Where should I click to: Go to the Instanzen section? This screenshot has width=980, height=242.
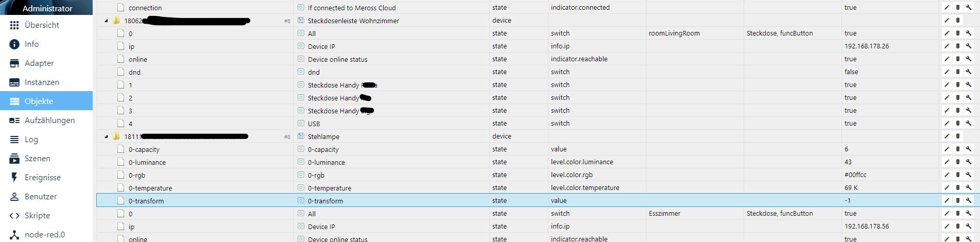click(46, 82)
